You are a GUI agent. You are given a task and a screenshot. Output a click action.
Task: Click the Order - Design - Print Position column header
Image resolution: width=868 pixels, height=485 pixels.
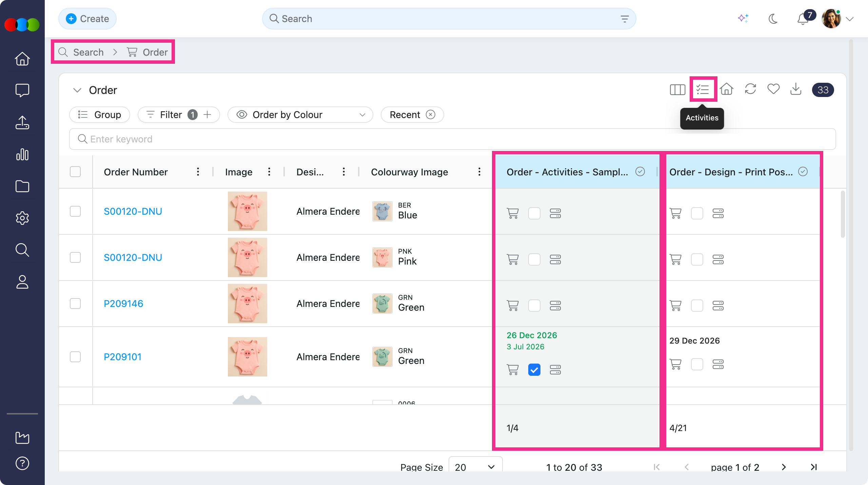[743, 172]
